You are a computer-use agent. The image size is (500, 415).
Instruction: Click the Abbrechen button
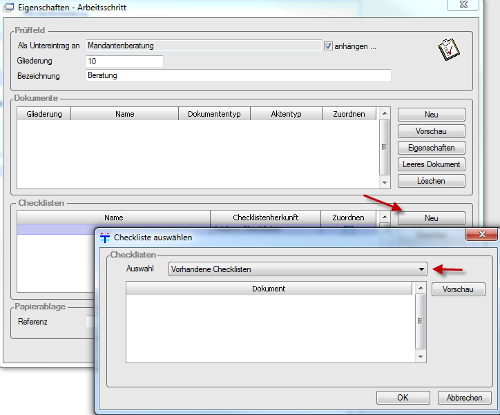pos(465,398)
